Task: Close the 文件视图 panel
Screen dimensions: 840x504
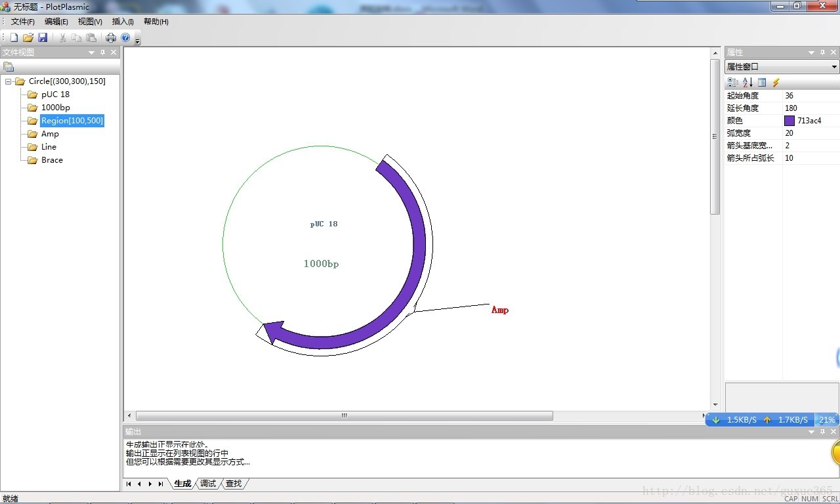Action: click(114, 52)
